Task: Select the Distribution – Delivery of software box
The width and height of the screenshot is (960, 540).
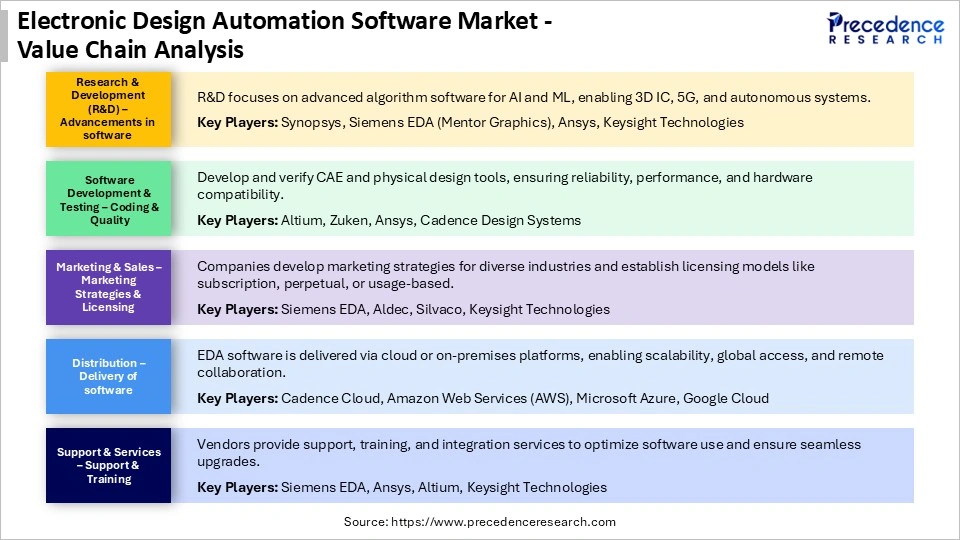Action: (108, 377)
